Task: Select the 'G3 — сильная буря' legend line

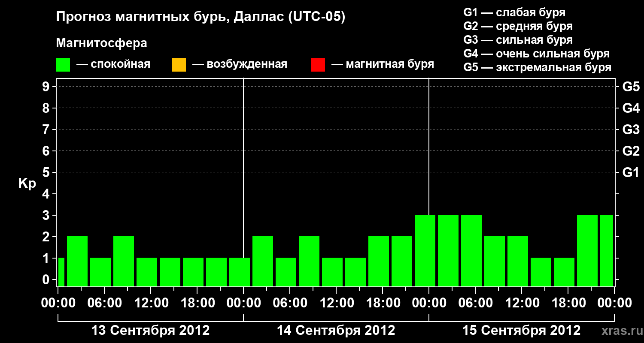Action: (x=518, y=40)
